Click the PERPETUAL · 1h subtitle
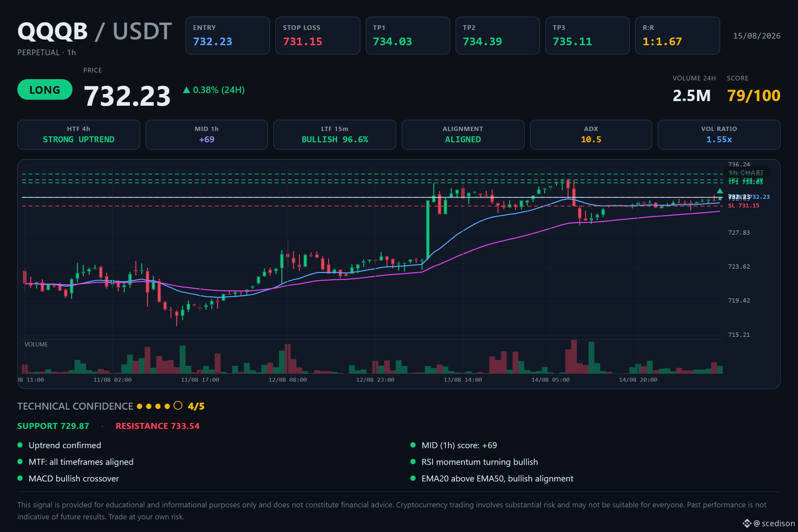Image resolution: width=798 pixels, height=532 pixels. [47, 53]
